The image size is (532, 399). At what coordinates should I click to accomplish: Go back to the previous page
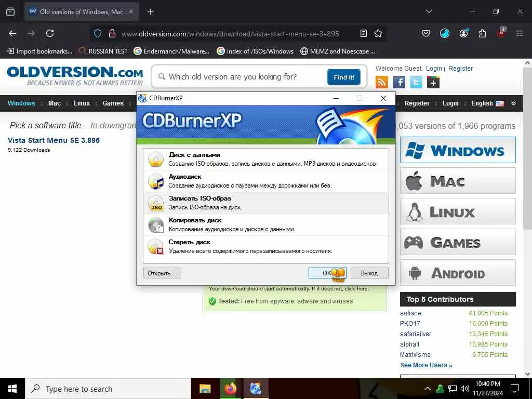pos(12,33)
